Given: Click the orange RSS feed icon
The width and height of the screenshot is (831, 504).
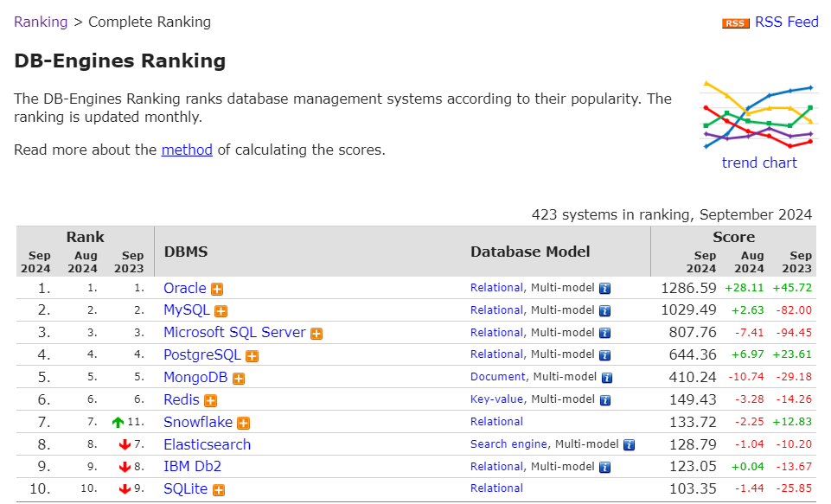Looking at the screenshot, I should (735, 23).
